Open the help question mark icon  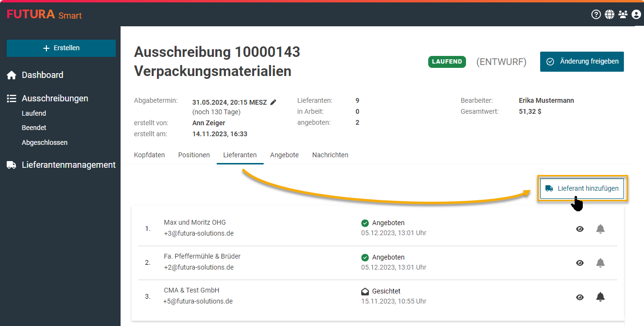point(596,14)
